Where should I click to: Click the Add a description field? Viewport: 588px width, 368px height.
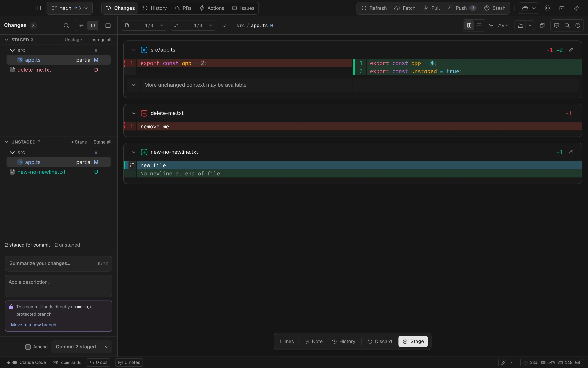[x=59, y=286]
